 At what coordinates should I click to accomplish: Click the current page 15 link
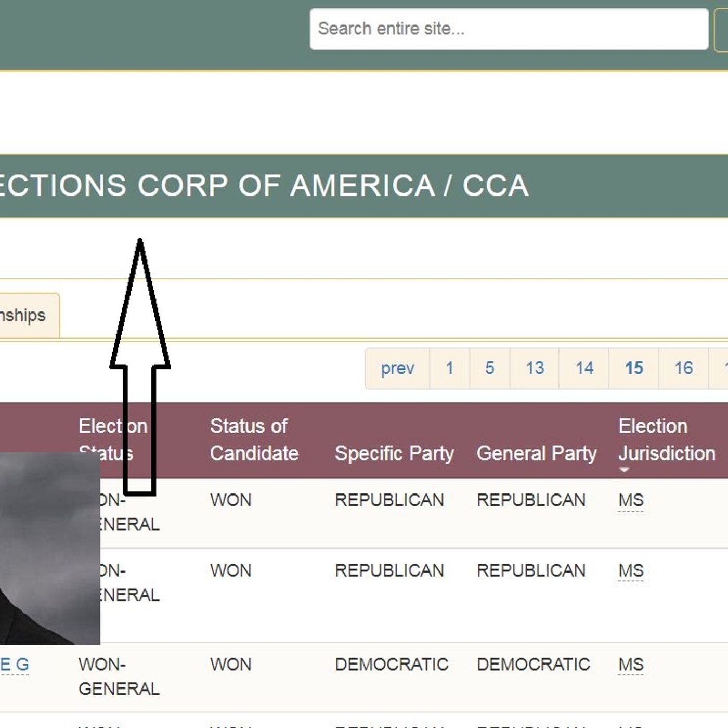tap(633, 368)
